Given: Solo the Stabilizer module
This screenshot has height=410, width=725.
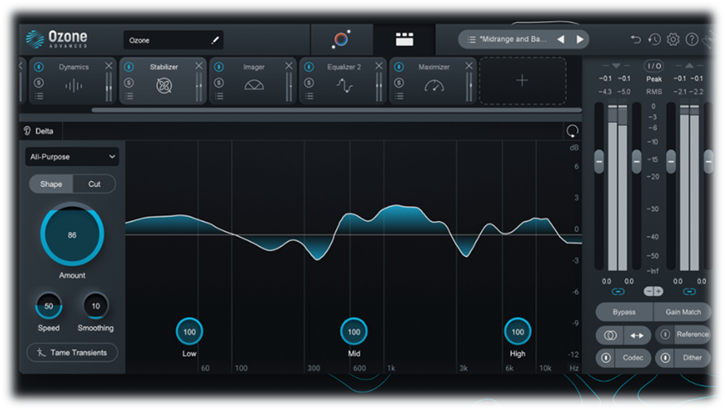Looking at the screenshot, I should click(129, 83).
